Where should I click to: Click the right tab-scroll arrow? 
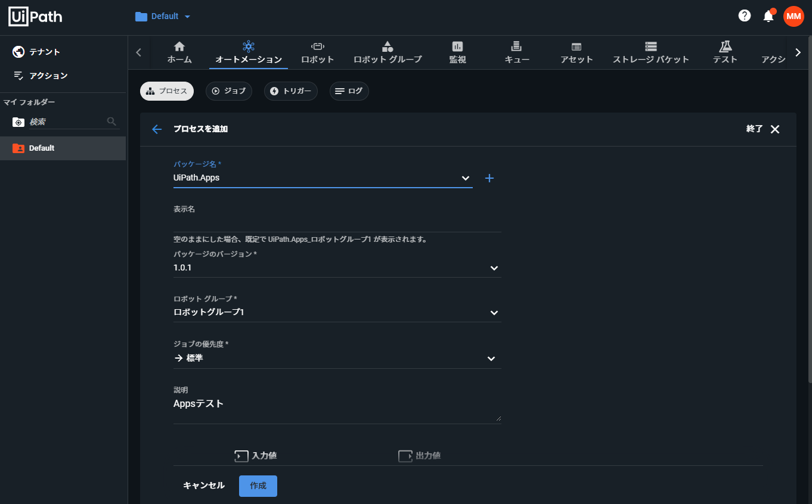pyautogui.click(x=798, y=52)
